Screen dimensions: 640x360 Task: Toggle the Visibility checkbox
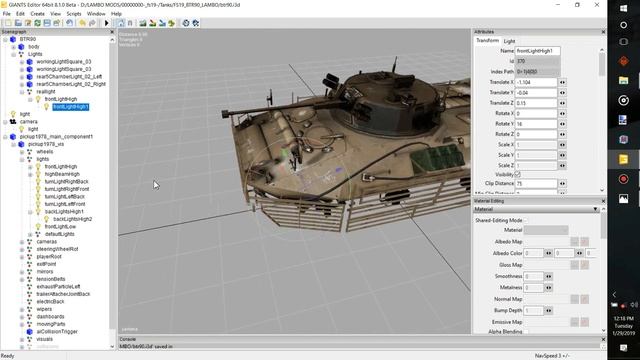point(518,175)
